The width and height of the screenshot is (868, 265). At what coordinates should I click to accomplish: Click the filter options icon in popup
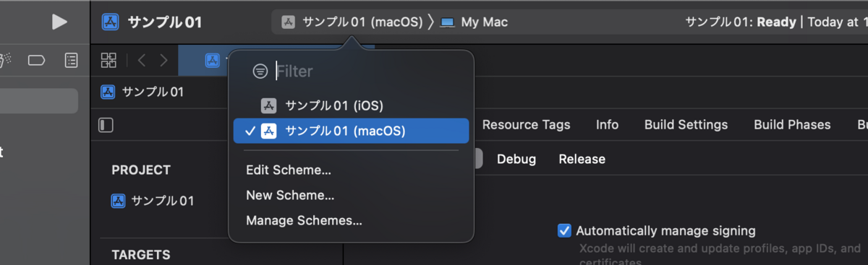[260, 71]
